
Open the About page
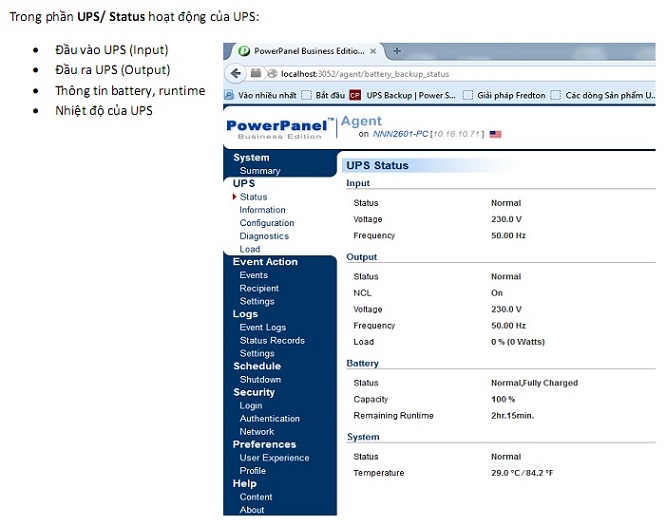click(252, 510)
